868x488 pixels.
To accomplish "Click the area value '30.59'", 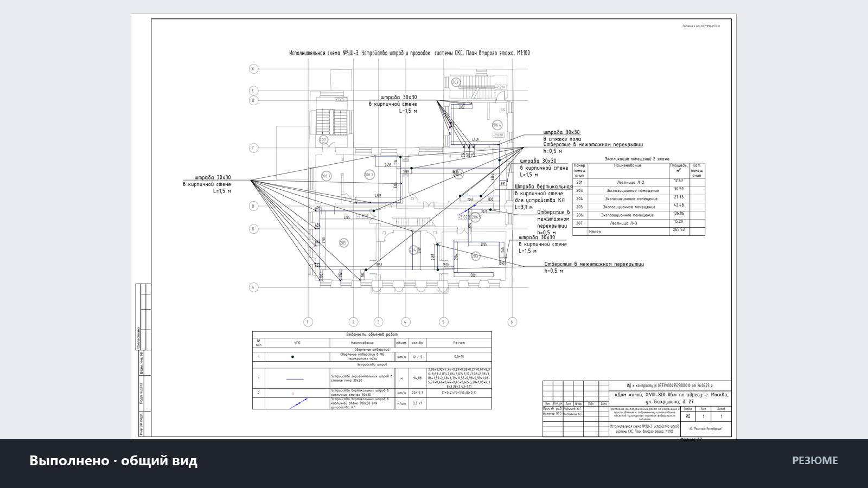I will click(x=678, y=189).
